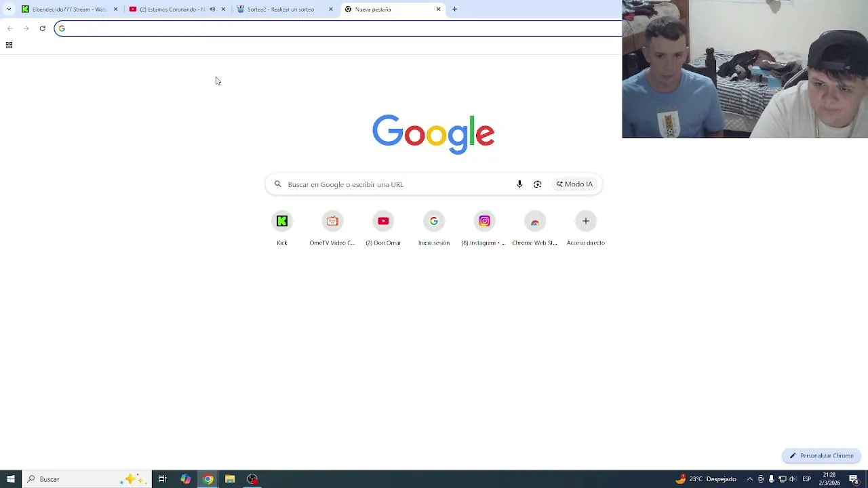Go back to previous page

[x=9, y=28]
